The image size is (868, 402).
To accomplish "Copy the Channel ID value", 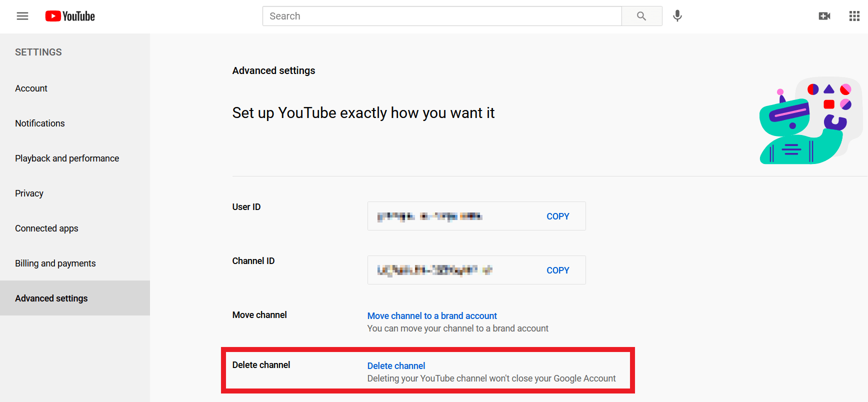I will 557,270.
